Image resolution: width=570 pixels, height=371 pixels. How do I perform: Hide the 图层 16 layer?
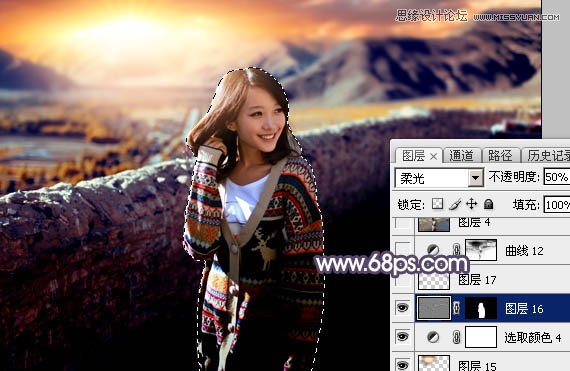[x=402, y=308]
